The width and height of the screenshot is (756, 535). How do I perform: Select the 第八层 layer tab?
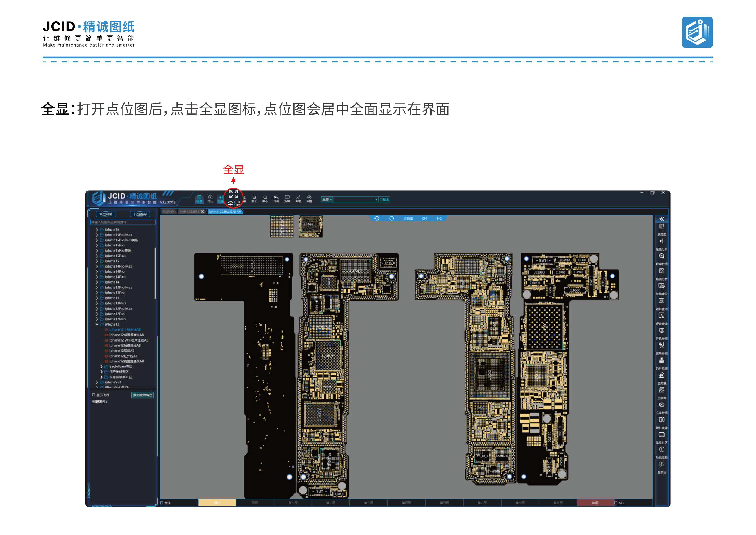point(558,503)
